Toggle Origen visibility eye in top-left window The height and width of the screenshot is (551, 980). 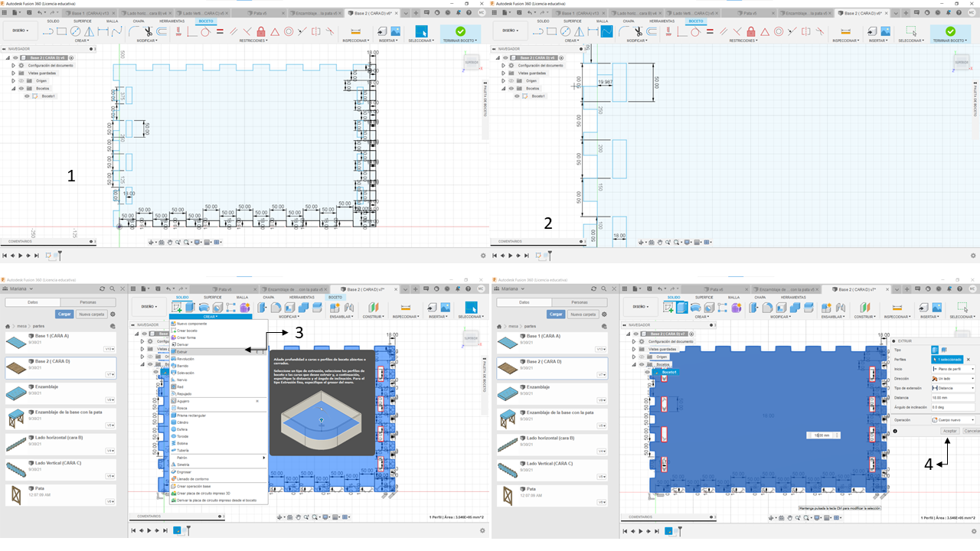[21, 80]
